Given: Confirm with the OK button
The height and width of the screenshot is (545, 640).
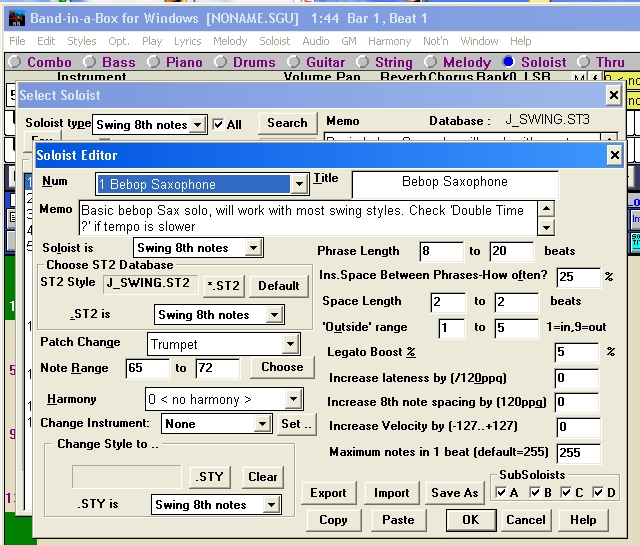Looking at the screenshot, I should point(471,520).
